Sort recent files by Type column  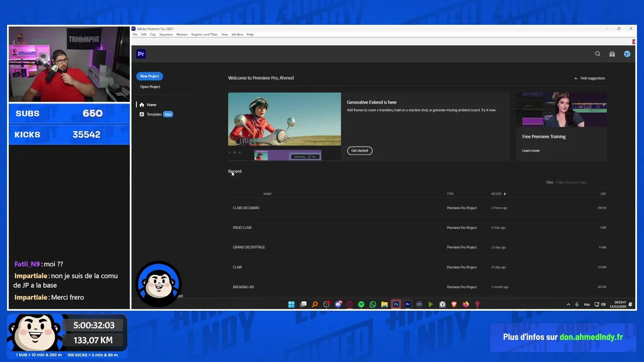click(x=450, y=194)
